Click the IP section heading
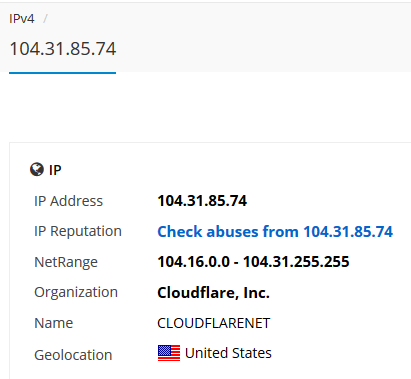This screenshot has height=379, width=411. (55, 170)
